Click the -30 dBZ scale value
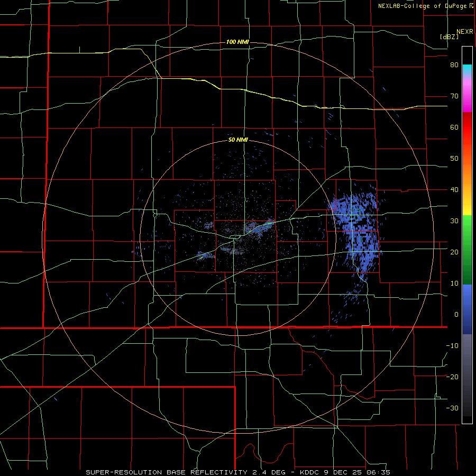This screenshot has width=476, height=476. (452, 408)
